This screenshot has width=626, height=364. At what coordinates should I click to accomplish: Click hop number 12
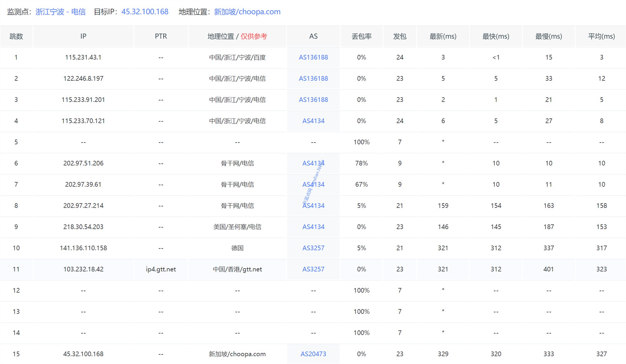16,291
